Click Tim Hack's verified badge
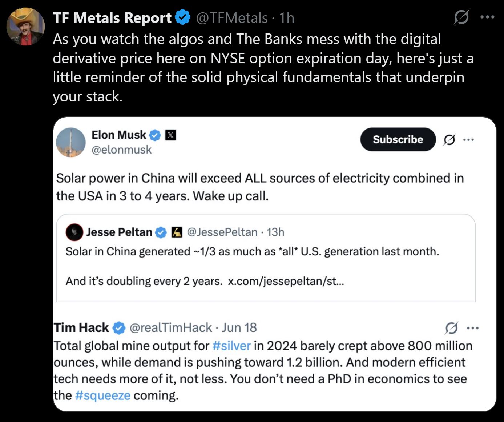This screenshot has width=504, height=422. [119, 328]
